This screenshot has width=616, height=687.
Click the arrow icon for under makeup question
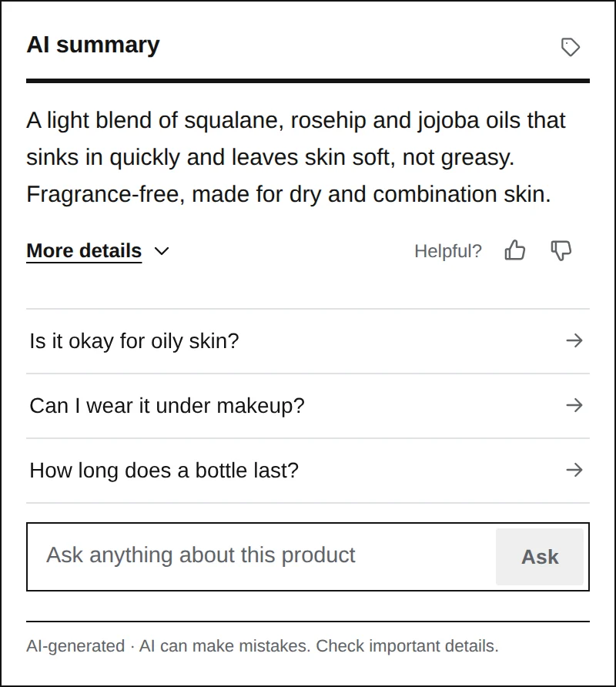pyautogui.click(x=574, y=405)
